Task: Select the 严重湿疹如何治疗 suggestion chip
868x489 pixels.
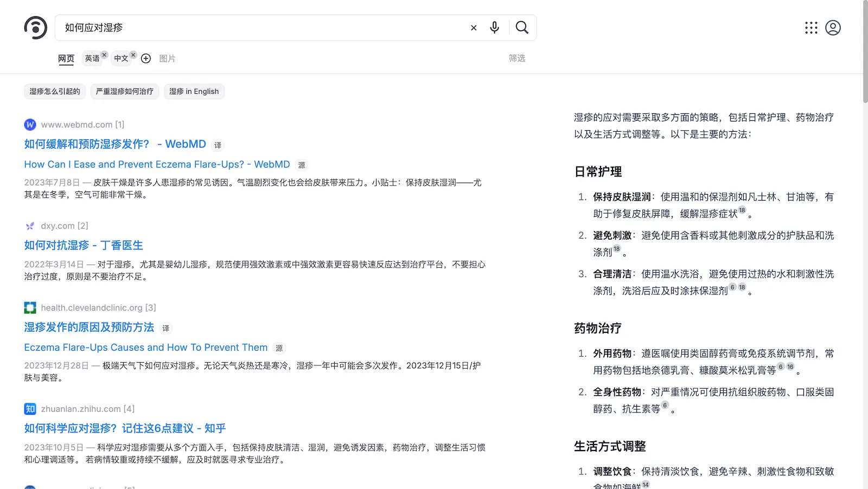Action: (125, 92)
